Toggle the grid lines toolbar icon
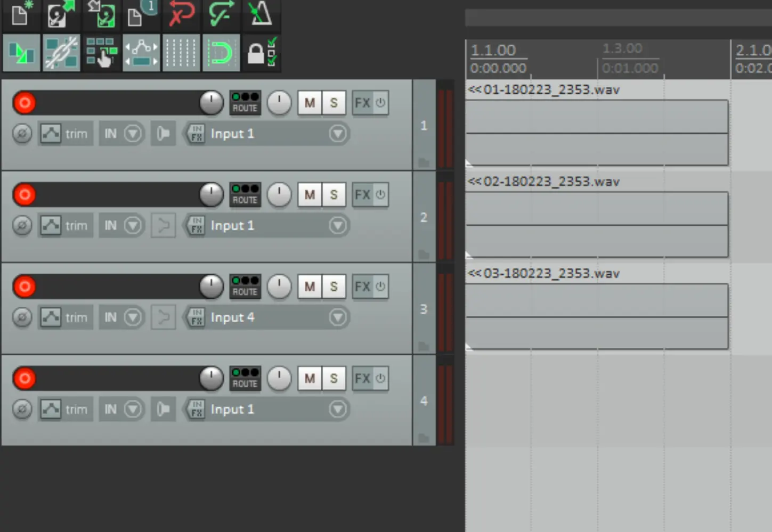Image resolution: width=772 pixels, height=532 pixels. point(181,53)
